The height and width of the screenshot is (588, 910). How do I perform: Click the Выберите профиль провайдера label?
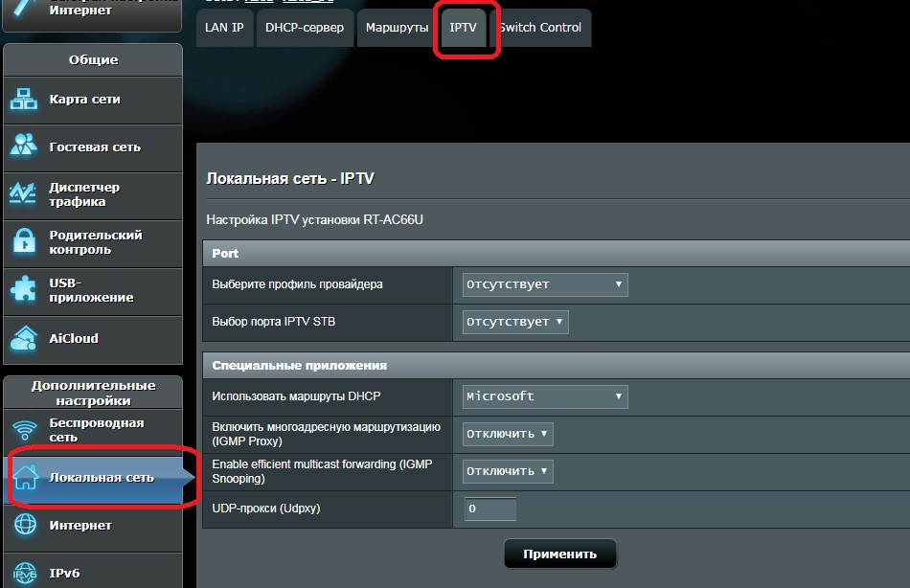point(297,284)
